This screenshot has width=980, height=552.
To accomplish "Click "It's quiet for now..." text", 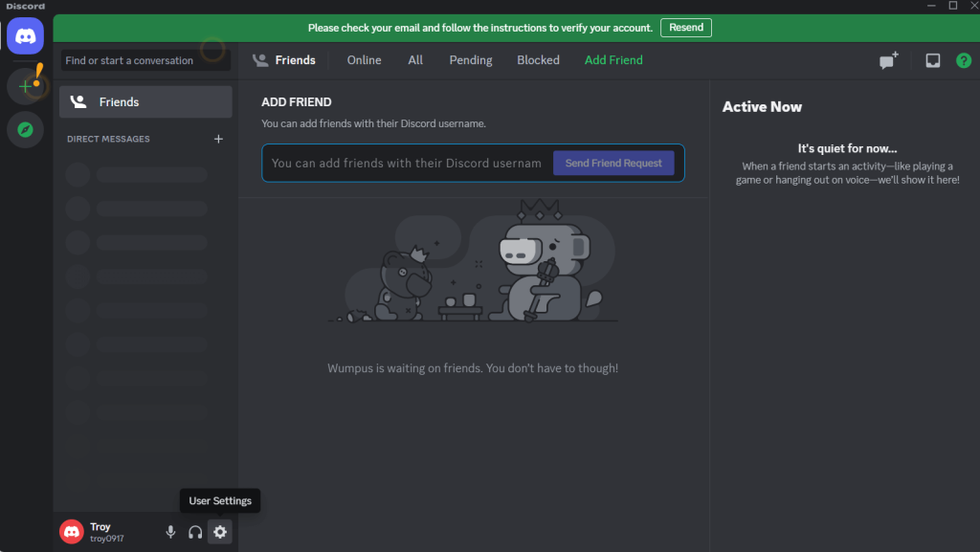I will point(847,148).
